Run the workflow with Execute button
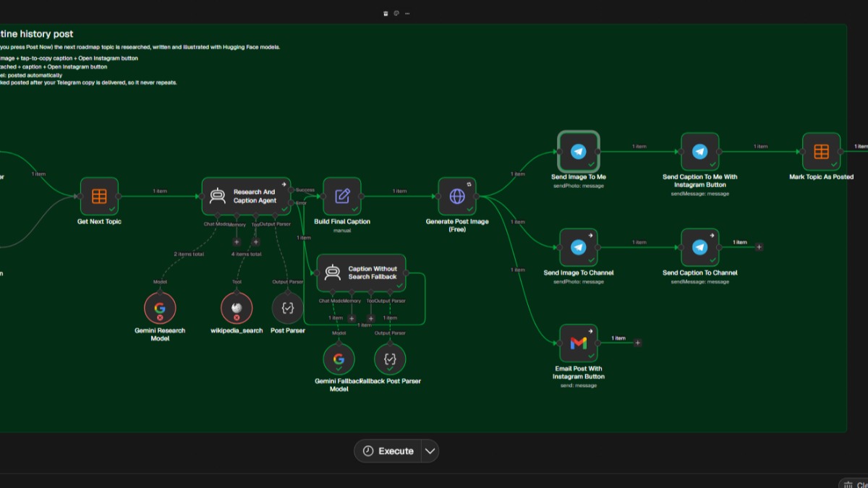This screenshot has width=868, height=488. tap(388, 450)
